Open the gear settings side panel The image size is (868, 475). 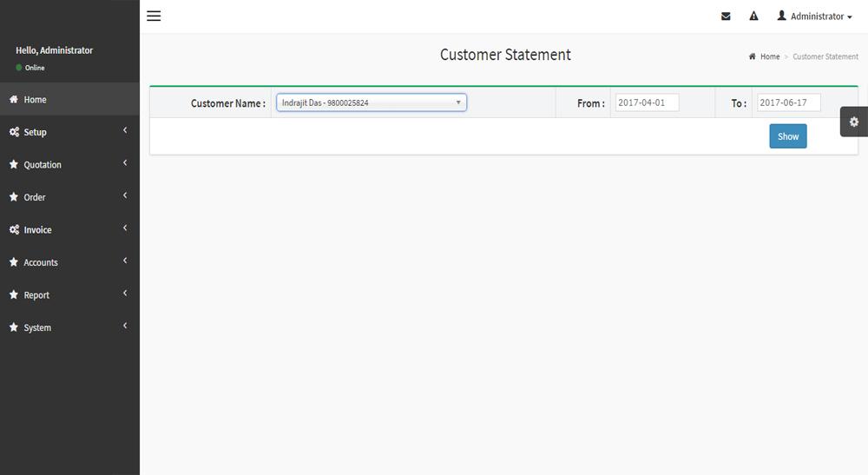click(x=853, y=122)
